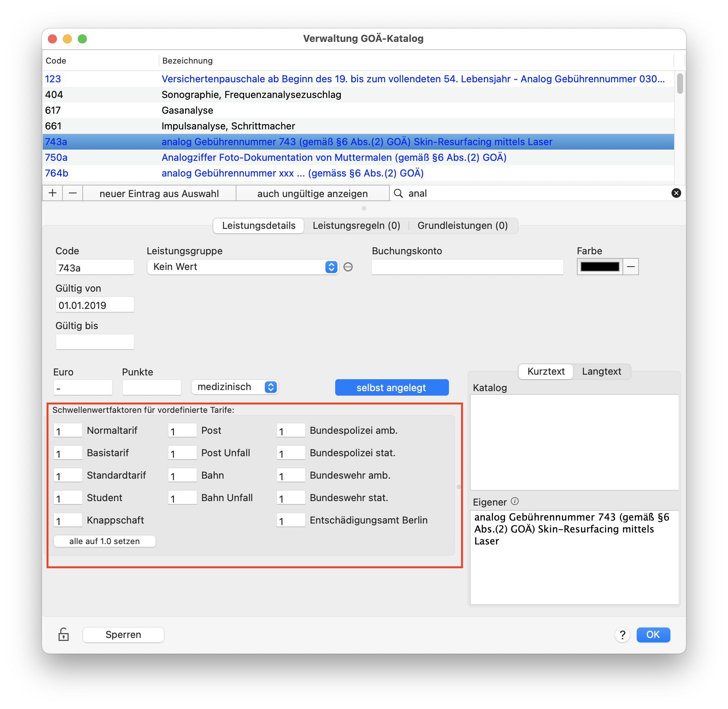The width and height of the screenshot is (728, 709).
Task: Open the Leistungsregeln (0) tab
Action: [356, 225]
